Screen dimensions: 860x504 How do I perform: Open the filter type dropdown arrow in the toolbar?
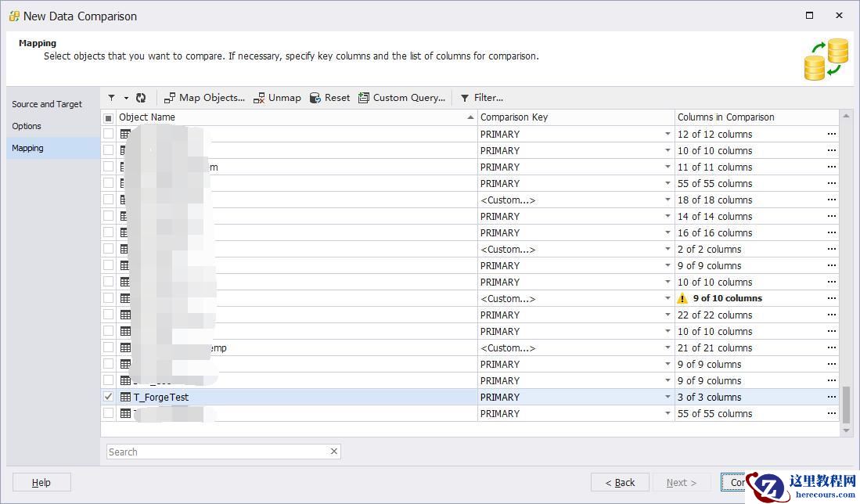tap(126, 98)
